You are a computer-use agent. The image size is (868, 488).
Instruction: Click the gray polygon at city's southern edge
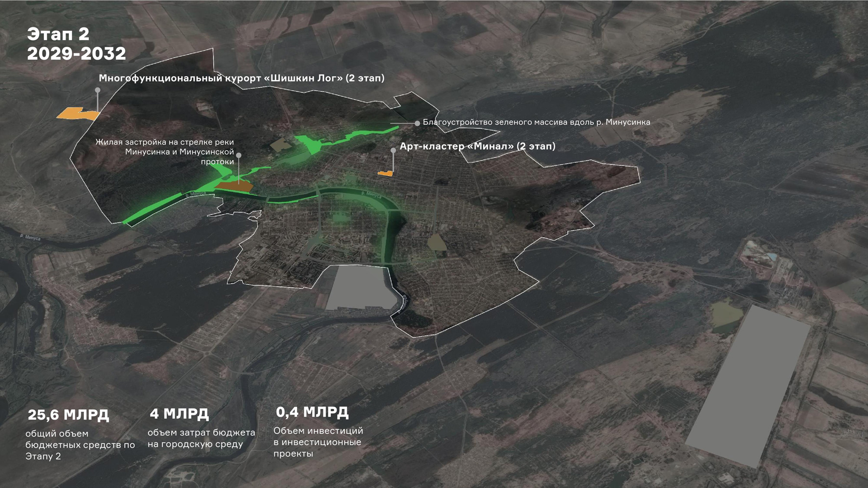coord(360,288)
